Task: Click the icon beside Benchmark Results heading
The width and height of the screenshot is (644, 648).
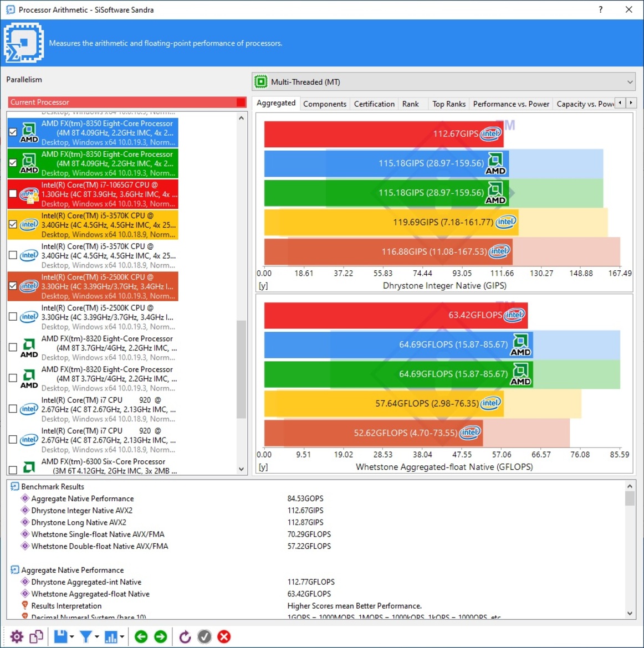Action: pyautogui.click(x=14, y=486)
